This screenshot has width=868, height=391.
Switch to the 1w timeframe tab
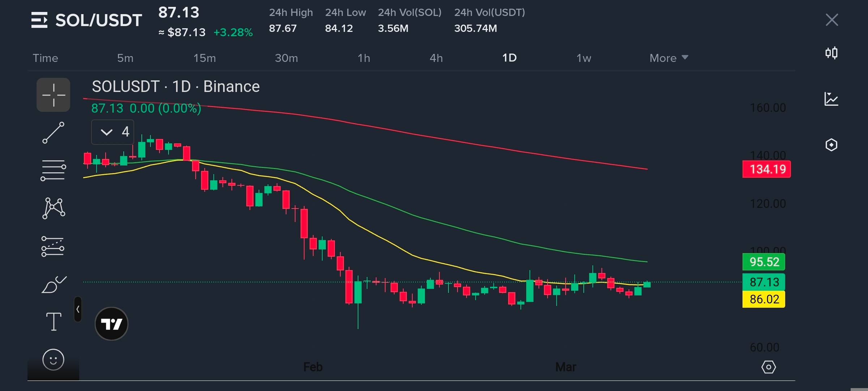(583, 58)
